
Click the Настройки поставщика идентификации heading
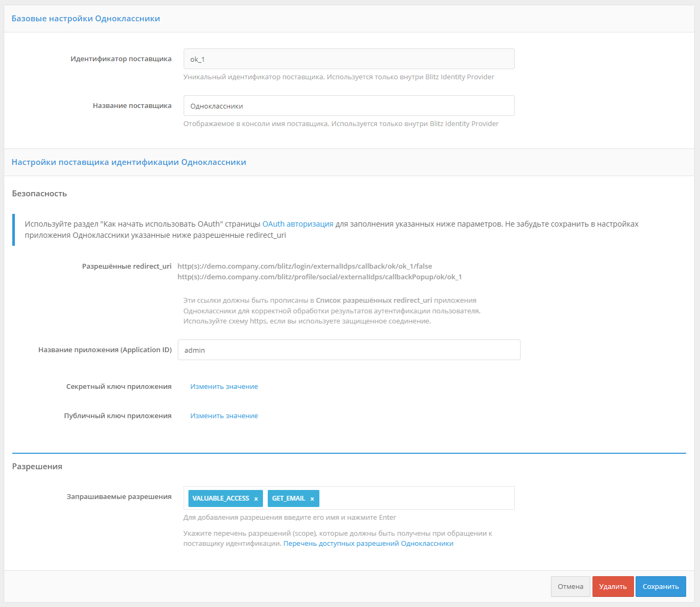coord(129,162)
